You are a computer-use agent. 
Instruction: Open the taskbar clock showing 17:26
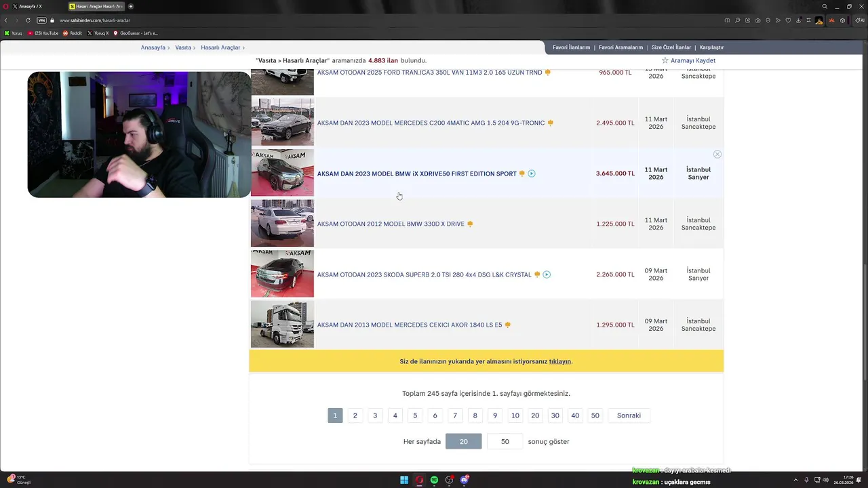[x=844, y=479]
